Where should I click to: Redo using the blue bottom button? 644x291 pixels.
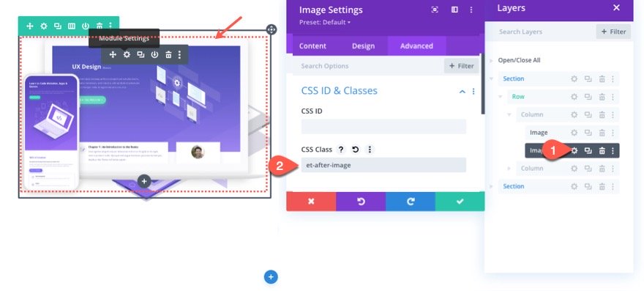411,202
